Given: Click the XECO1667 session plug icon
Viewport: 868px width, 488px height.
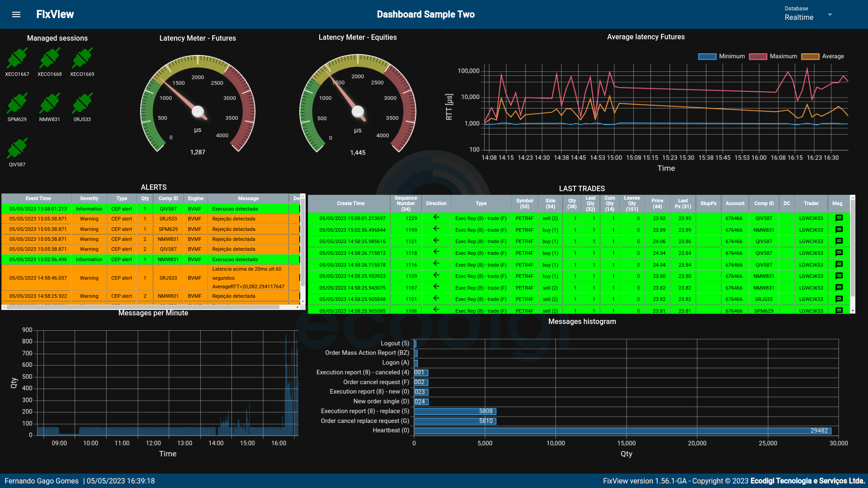Looking at the screenshot, I should coord(17,58).
